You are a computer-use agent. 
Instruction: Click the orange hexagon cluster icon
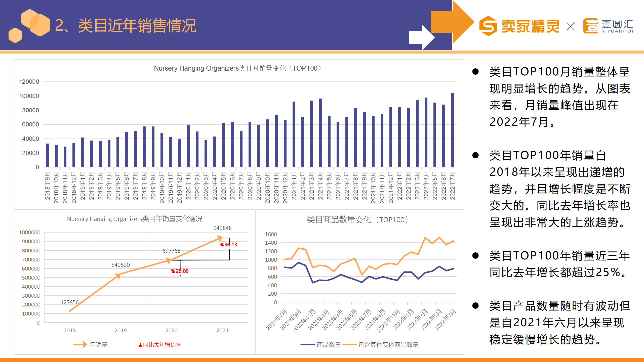(x=29, y=26)
